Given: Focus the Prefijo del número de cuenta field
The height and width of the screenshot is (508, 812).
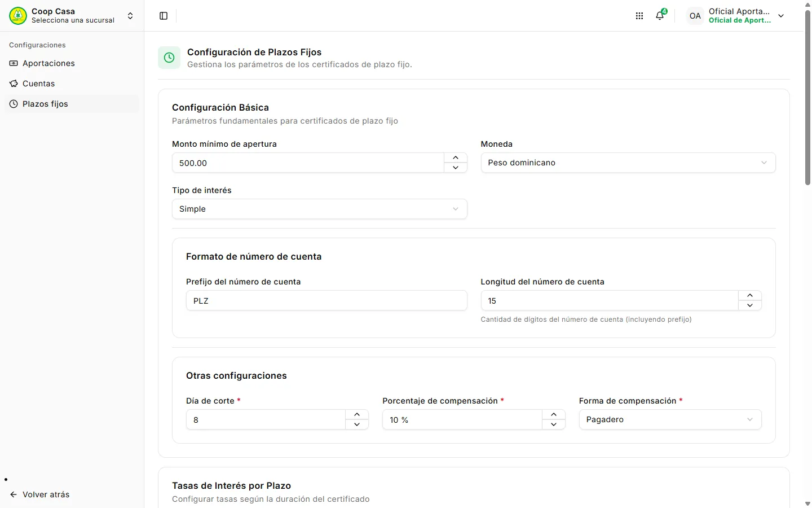Looking at the screenshot, I should (x=326, y=300).
